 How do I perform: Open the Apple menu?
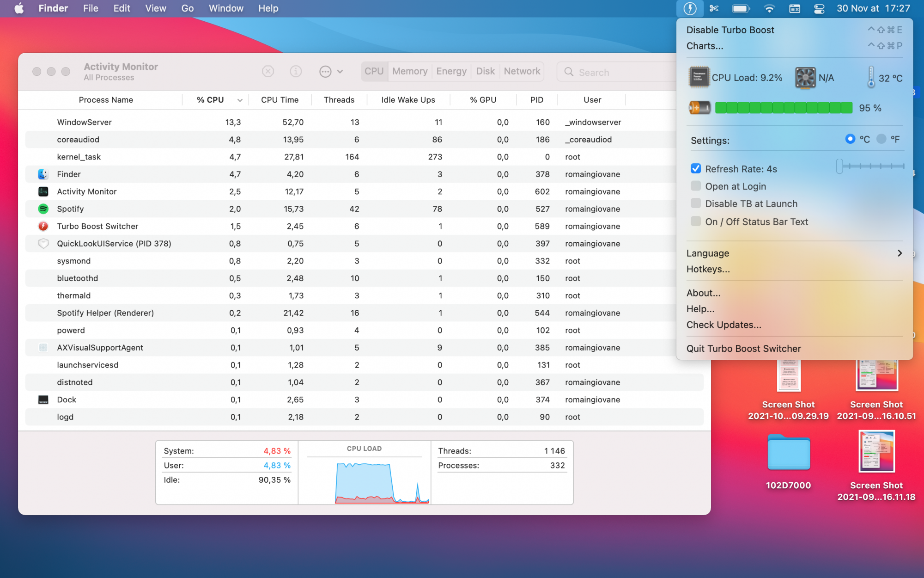click(19, 8)
